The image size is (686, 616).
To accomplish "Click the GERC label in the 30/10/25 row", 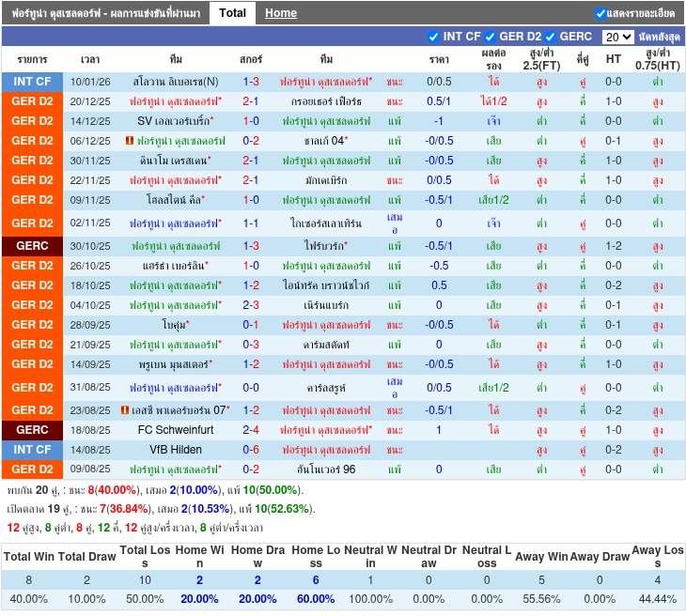I will coord(32,246).
